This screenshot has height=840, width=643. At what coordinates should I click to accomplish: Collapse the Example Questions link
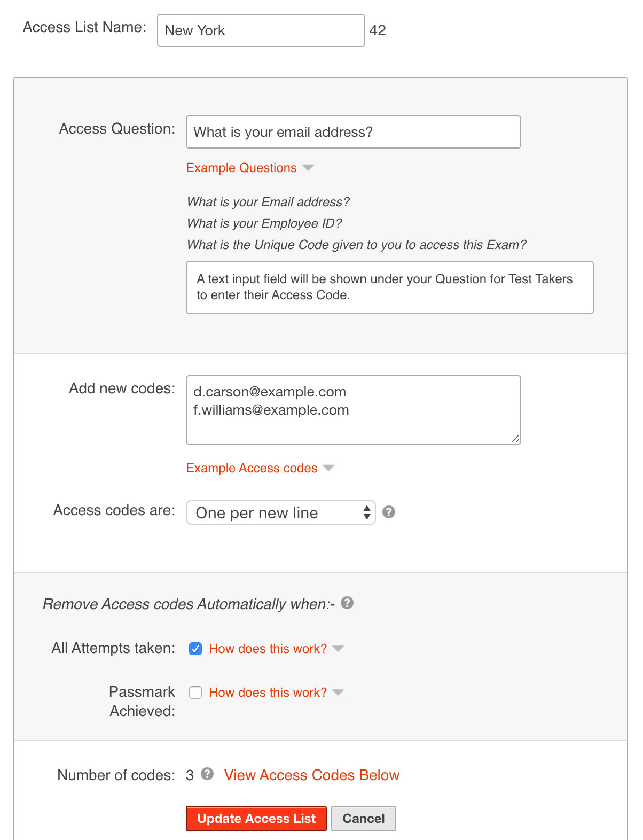pos(241,168)
